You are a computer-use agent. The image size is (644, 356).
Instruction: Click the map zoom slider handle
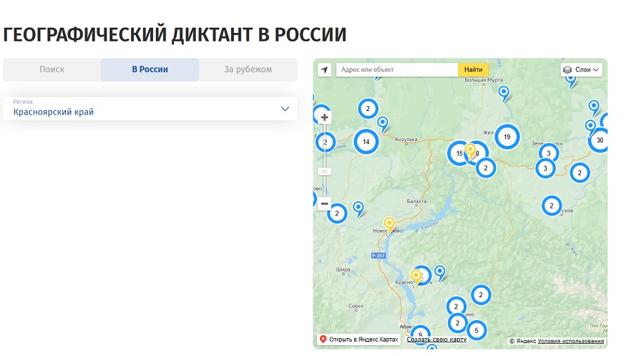tap(325, 171)
